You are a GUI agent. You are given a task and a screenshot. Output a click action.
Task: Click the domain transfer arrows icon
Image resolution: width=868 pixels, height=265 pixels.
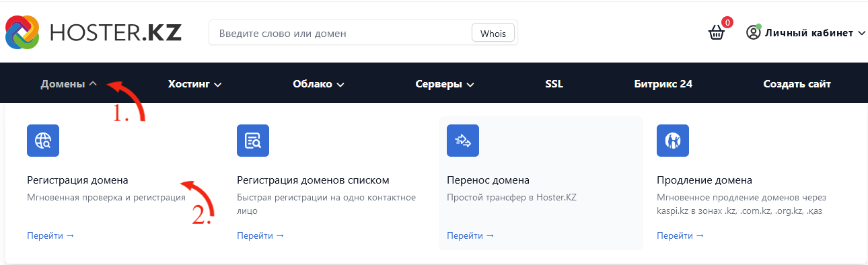[x=463, y=141]
